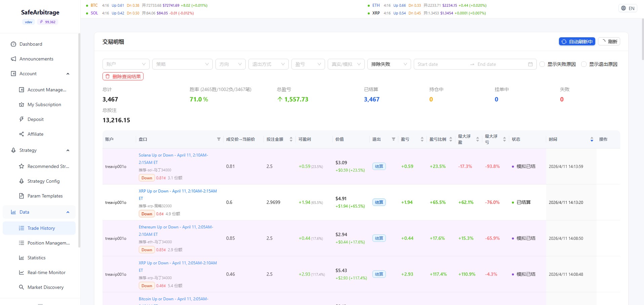
Task: Click the filter icon in 退出 column header
Action: (x=393, y=139)
